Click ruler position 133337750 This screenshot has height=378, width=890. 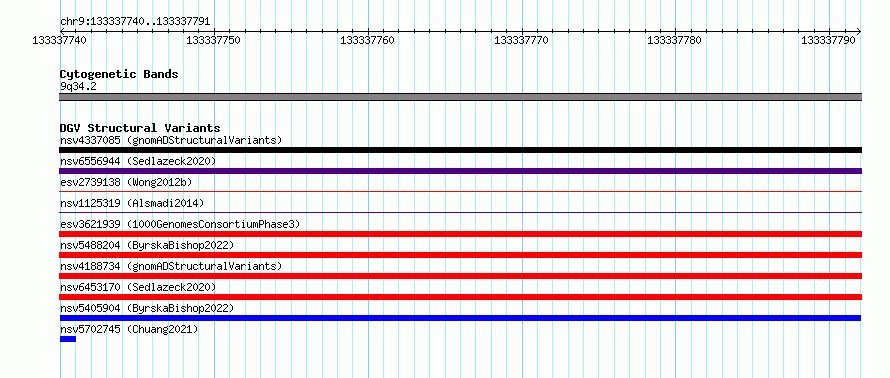[213, 40]
